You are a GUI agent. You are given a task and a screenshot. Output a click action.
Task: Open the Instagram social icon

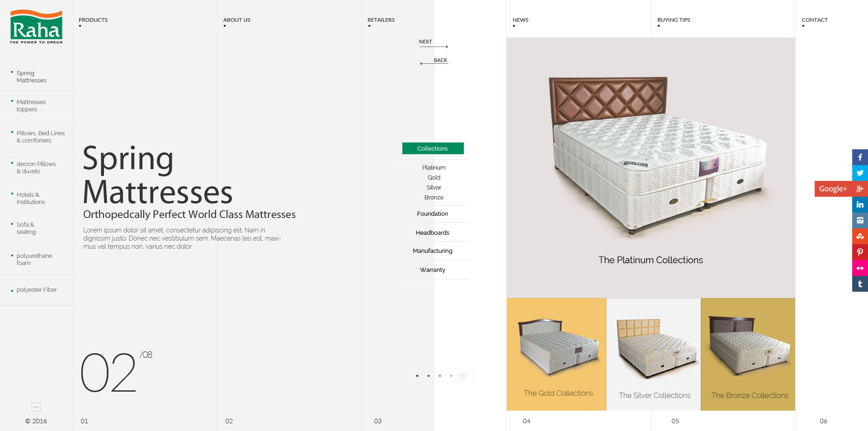point(860,220)
